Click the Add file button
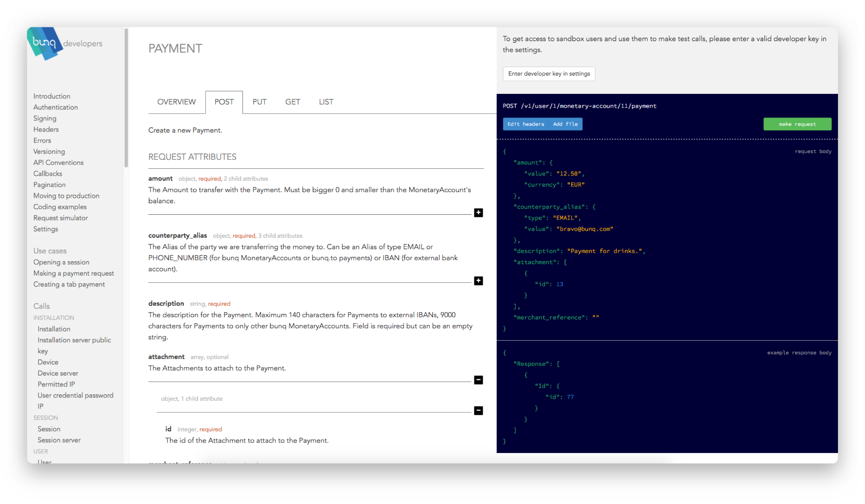This screenshot has width=865, height=504. pos(565,124)
